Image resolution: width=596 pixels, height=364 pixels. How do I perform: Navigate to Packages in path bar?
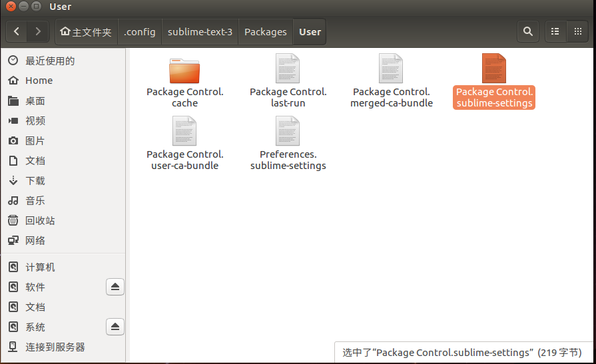[x=265, y=32]
